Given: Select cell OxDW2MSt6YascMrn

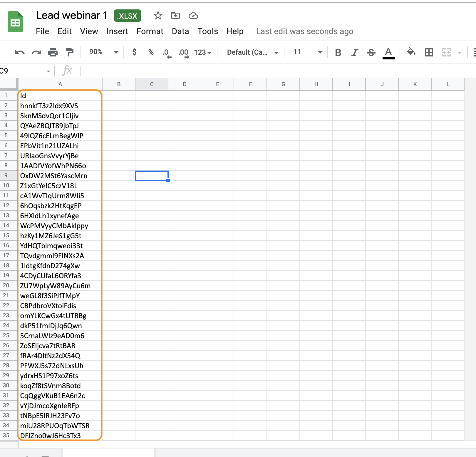Looking at the screenshot, I should pyautogui.click(x=60, y=176).
